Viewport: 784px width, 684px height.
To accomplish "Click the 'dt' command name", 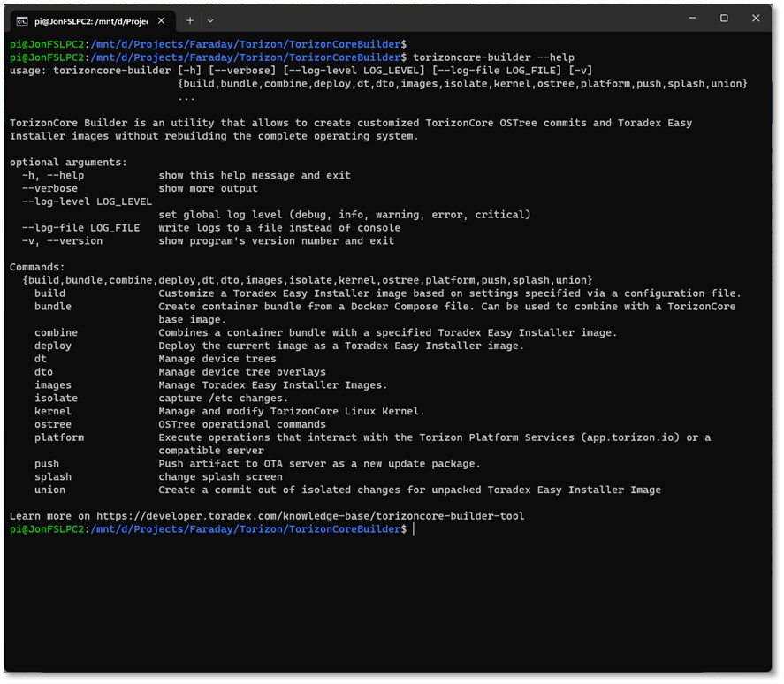I will pos(41,359).
